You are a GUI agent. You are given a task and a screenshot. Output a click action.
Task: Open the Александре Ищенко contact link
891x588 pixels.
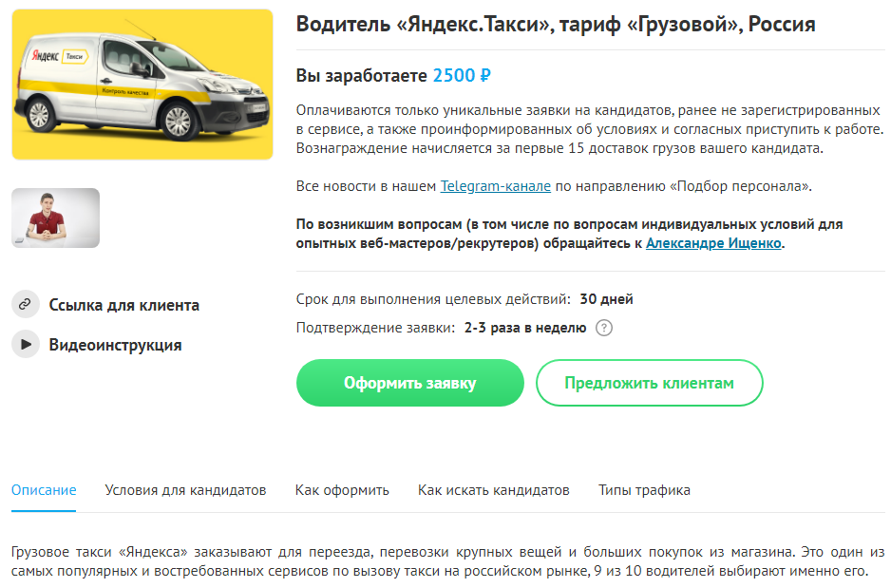tap(713, 243)
